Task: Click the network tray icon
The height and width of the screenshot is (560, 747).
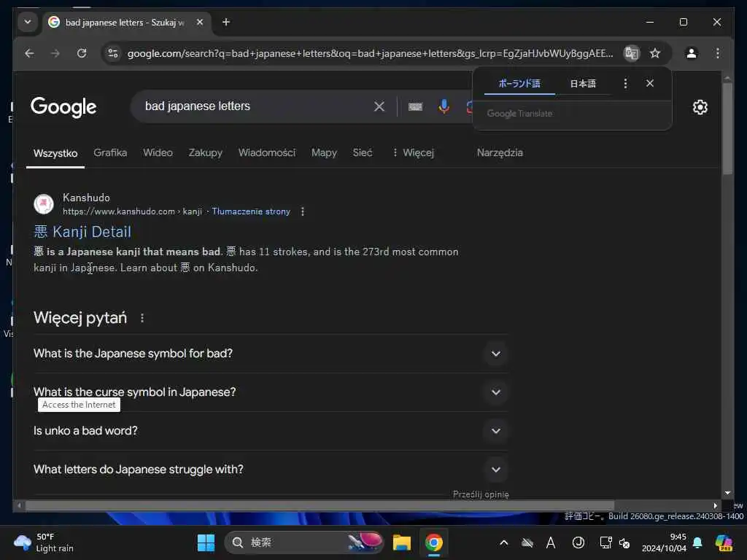Action: (605, 542)
